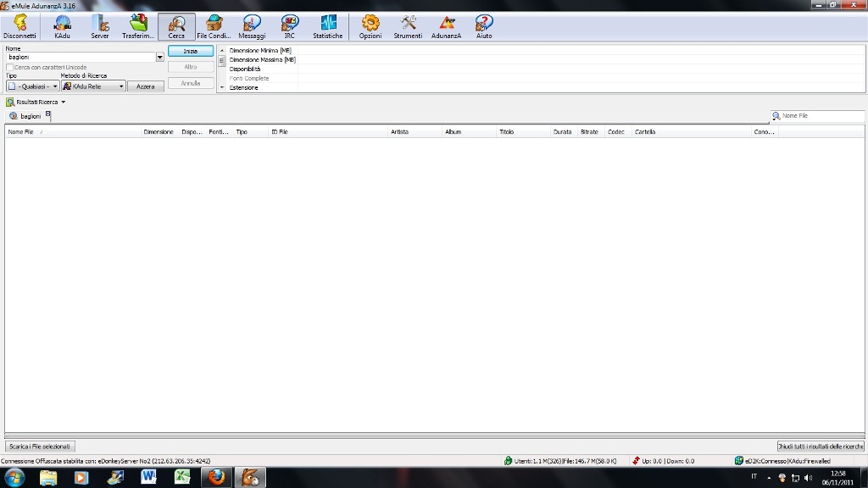Go to the Trasferimenti (transfers) view
Screen dimensions: 868x488
tap(138, 27)
